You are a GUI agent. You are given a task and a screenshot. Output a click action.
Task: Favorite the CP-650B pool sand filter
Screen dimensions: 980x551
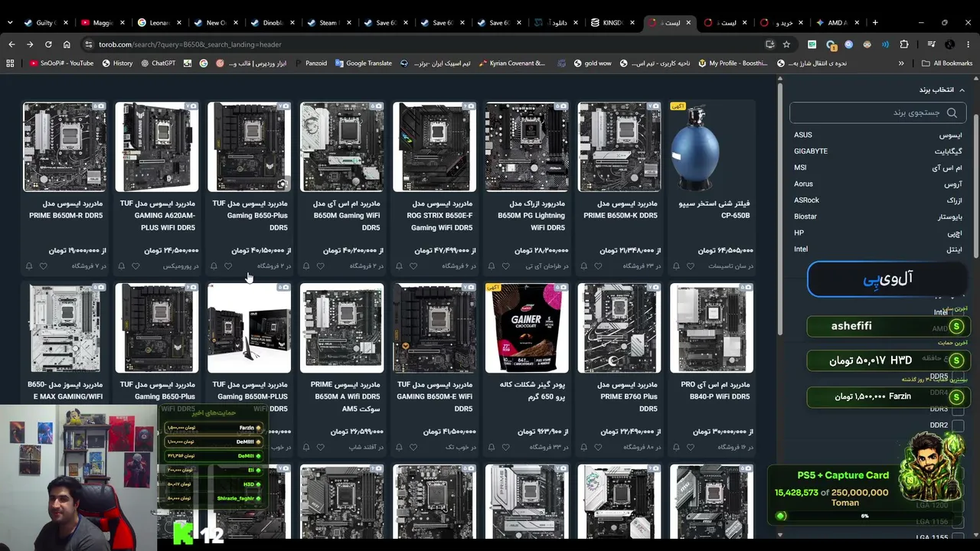tap(690, 266)
